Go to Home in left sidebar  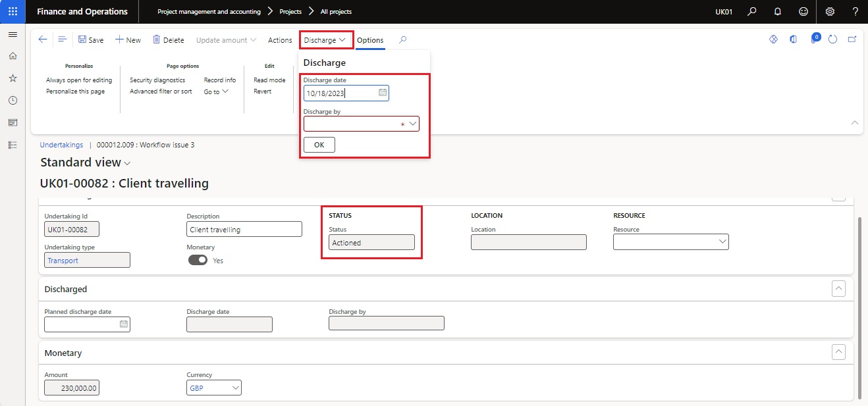pyautogui.click(x=13, y=56)
